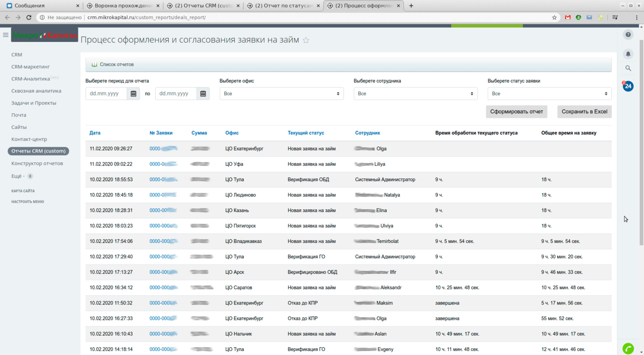Image resolution: width=644 pixels, height=355 pixels.
Task: Open the search magnifier in the right panel
Action: [x=628, y=68]
